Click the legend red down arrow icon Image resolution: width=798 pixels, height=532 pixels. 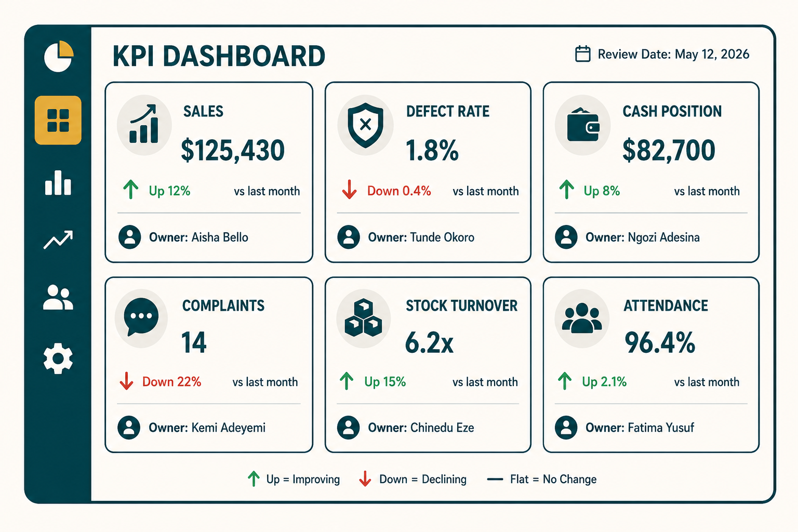coord(365,478)
